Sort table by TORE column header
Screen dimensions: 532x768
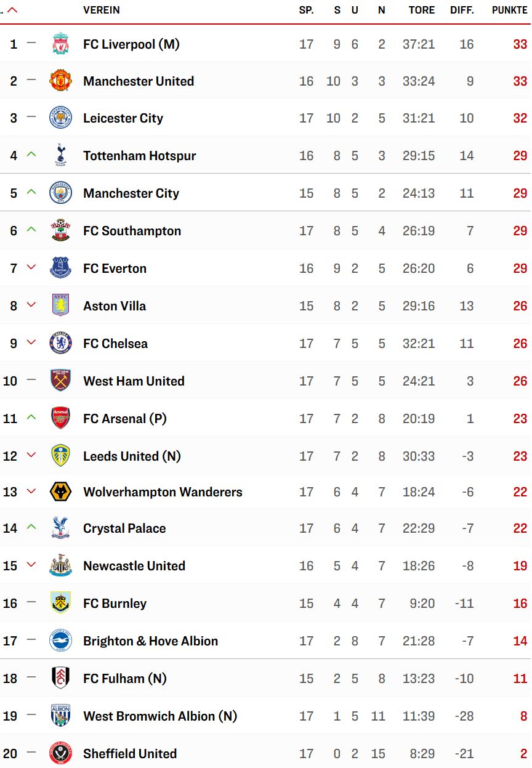(x=422, y=10)
